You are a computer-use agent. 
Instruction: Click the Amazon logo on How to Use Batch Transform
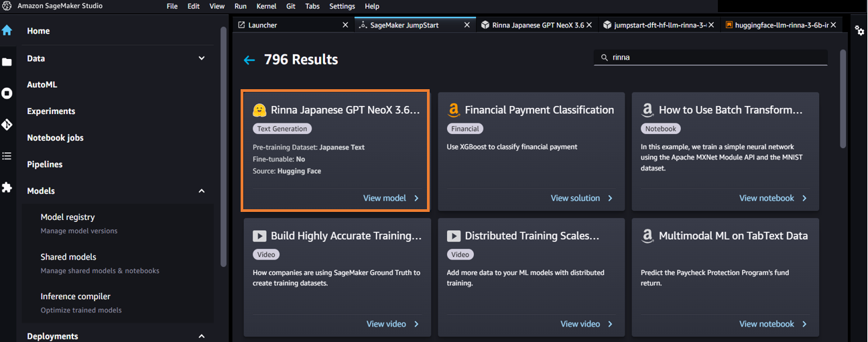pos(647,110)
